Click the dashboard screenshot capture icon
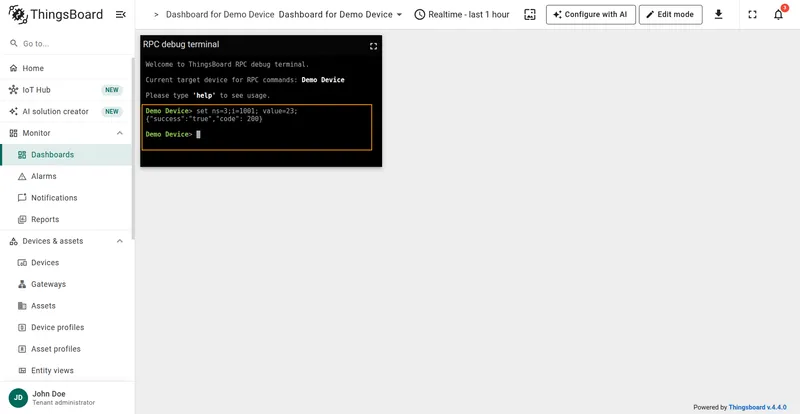 530,14
